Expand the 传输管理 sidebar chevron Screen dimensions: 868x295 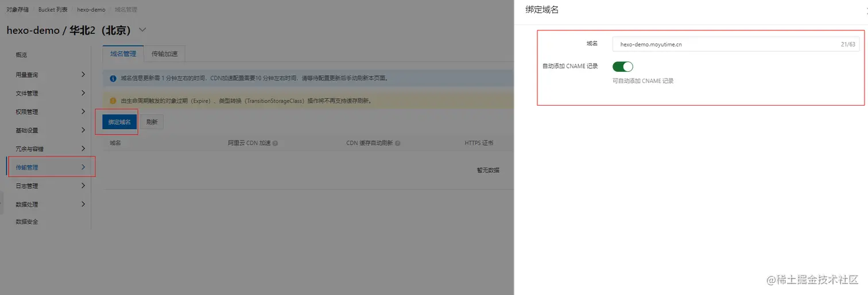tap(83, 167)
